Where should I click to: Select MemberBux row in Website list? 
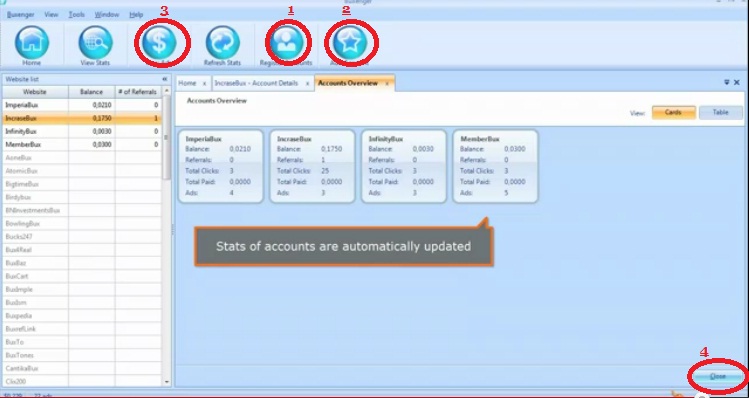pos(82,144)
